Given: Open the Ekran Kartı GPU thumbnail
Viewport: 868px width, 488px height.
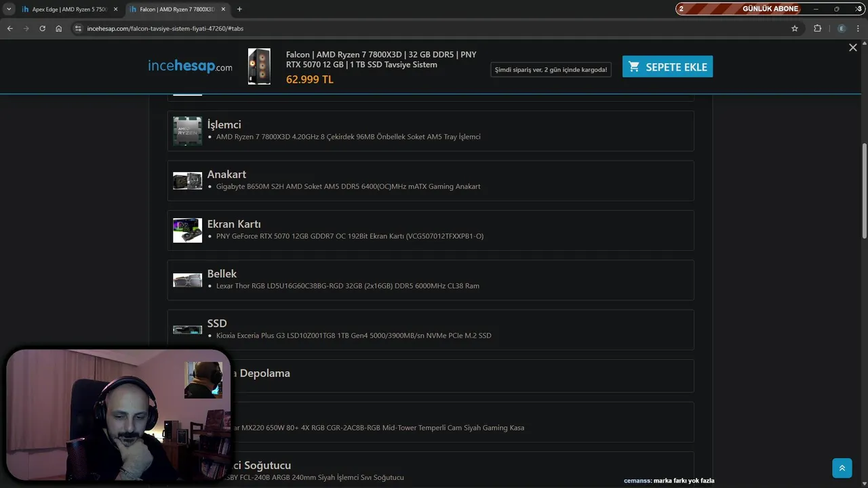Looking at the screenshot, I should tap(187, 230).
